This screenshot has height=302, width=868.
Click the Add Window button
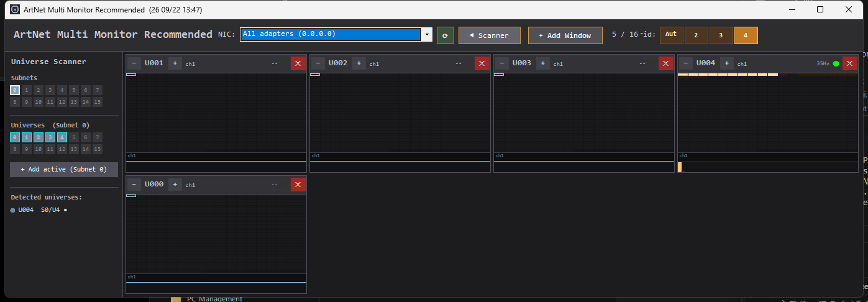point(565,35)
